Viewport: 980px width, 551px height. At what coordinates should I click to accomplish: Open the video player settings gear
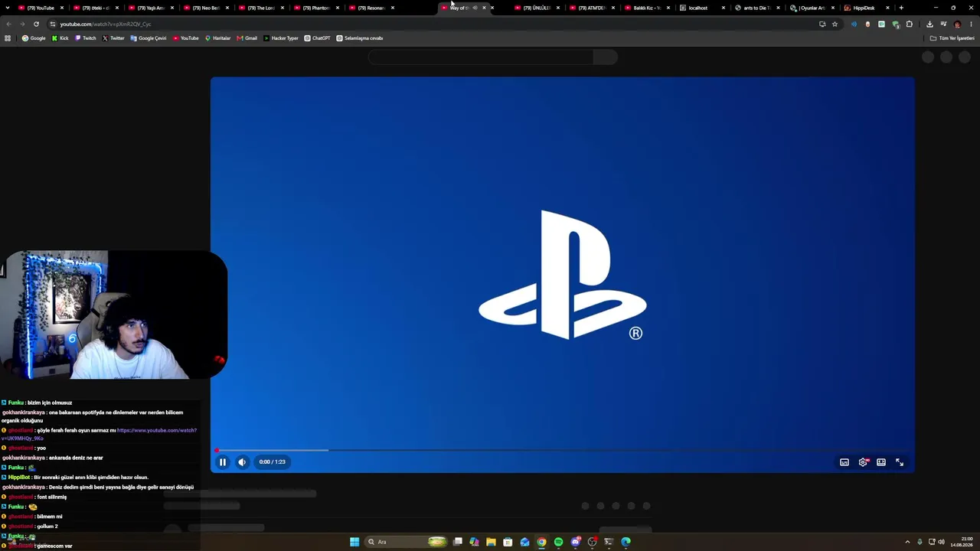coord(863,462)
